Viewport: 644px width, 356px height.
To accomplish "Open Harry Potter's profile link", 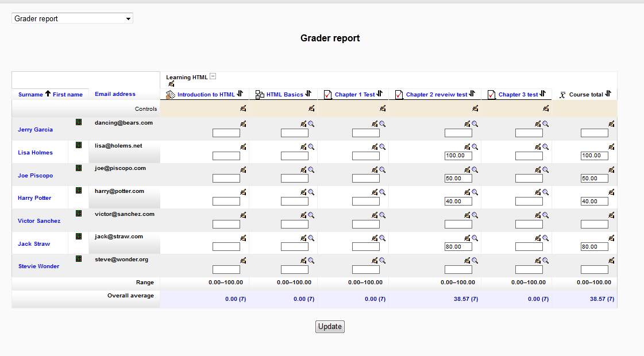I will (x=34, y=198).
